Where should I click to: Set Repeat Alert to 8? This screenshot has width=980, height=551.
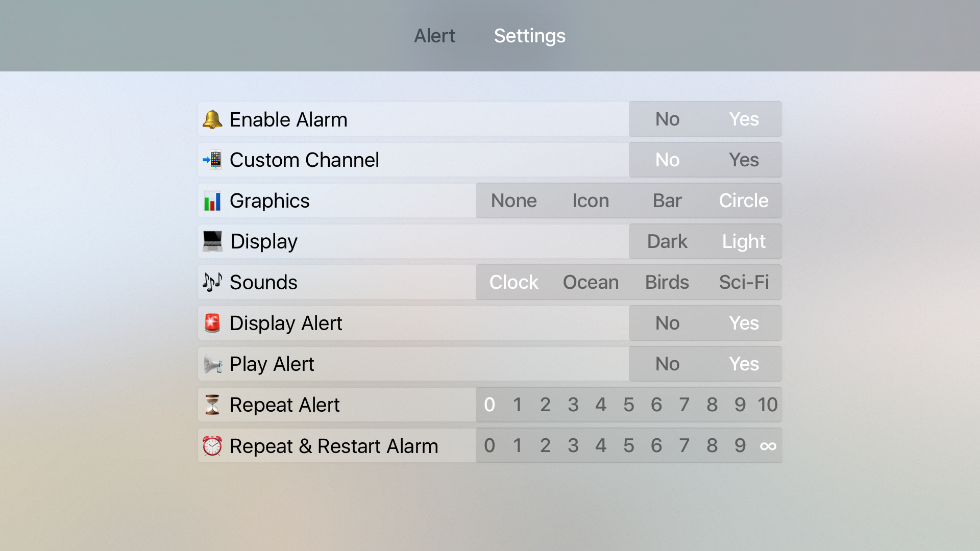(712, 405)
